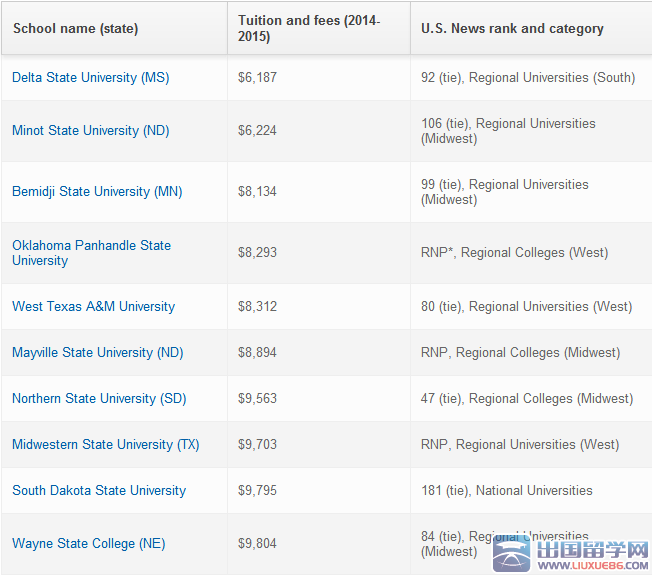Click the www.liuxue86.com watermark text
Viewport: 652px width, 576px height.
point(597,566)
